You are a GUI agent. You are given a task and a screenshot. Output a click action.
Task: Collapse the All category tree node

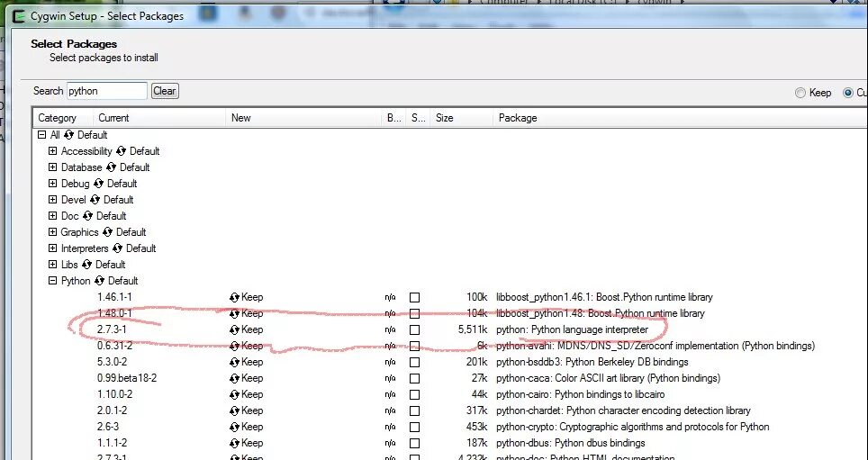[x=41, y=134]
